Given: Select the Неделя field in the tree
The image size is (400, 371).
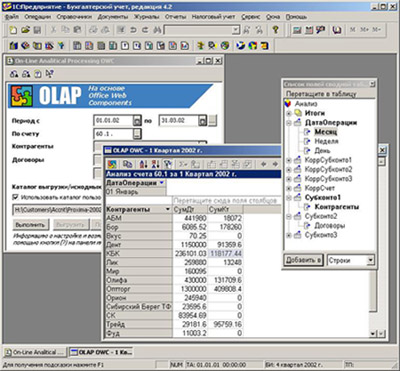Looking at the screenshot, I should (x=326, y=141).
